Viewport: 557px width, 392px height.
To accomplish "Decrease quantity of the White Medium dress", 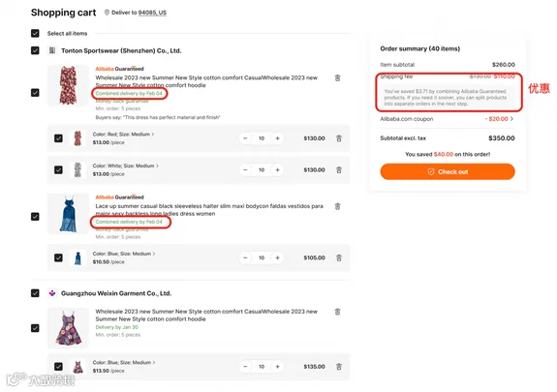I will pyautogui.click(x=245, y=169).
